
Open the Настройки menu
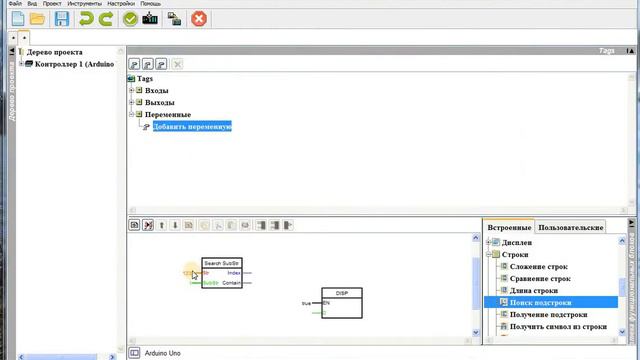coord(121,4)
